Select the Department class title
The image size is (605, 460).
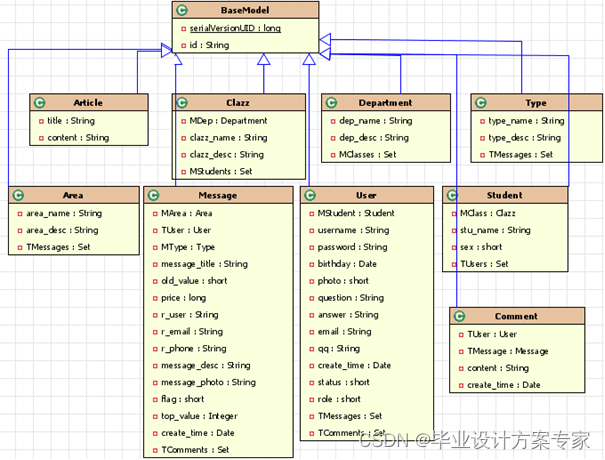coord(385,103)
